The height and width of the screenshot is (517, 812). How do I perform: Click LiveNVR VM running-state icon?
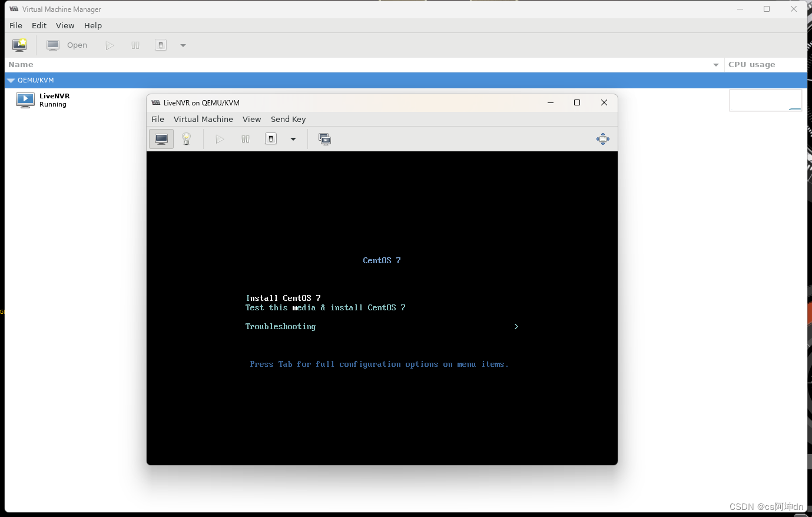[x=25, y=100]
